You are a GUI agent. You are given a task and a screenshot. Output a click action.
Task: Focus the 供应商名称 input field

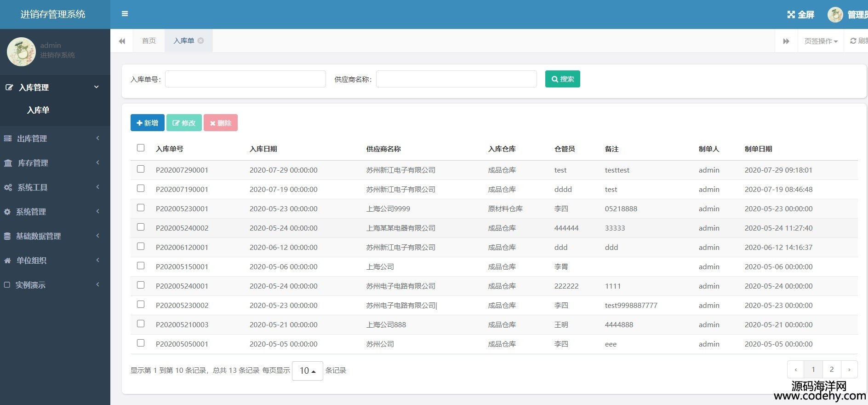tap(456, 79)
